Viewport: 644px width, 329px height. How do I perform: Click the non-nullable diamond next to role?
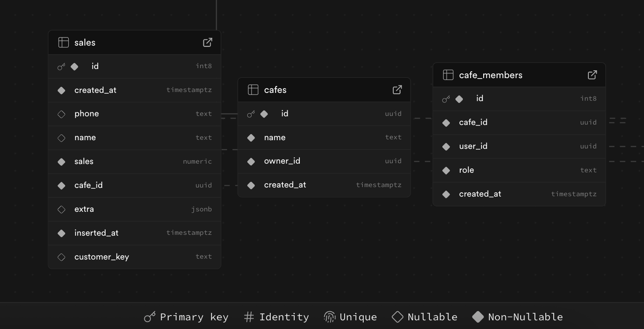[x=446, y=171]
